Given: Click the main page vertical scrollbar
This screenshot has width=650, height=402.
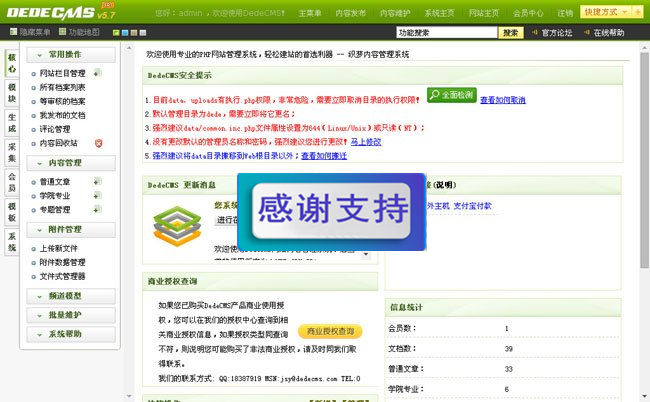Looking at the screenshot, I should click(x=644, y=160).
